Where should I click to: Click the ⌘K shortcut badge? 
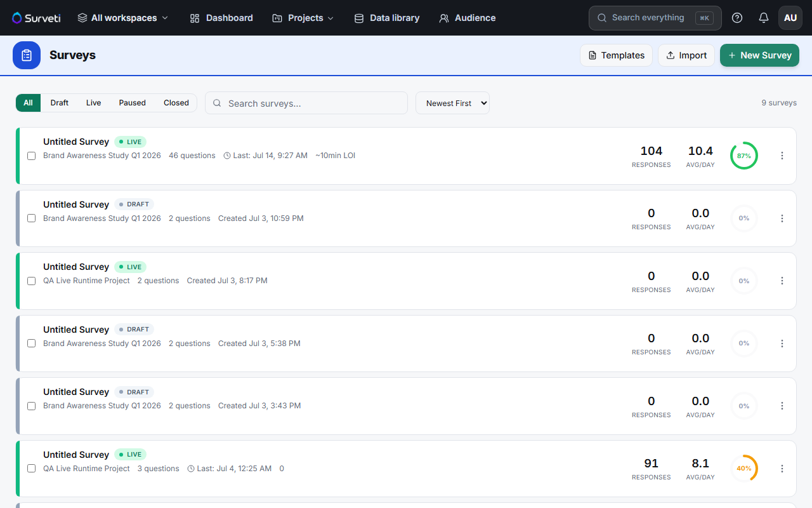point(704,18)
